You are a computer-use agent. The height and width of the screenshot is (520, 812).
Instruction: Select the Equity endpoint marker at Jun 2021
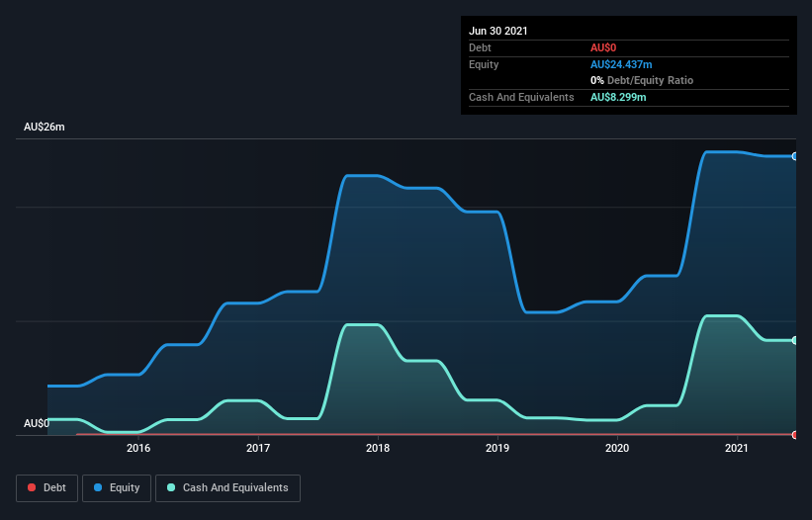pos(795,156)
